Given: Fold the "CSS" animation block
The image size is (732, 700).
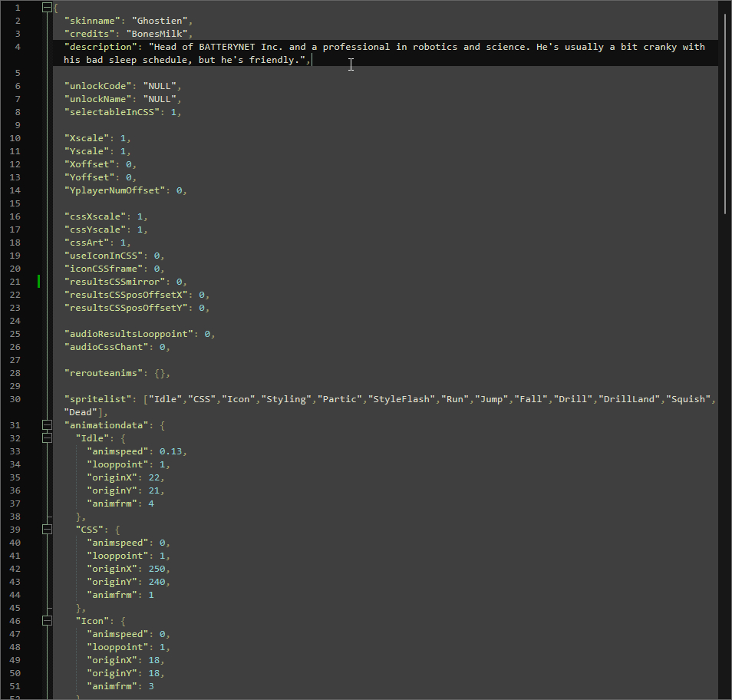Looking at the screenshot, I should [x=47, y=529].
